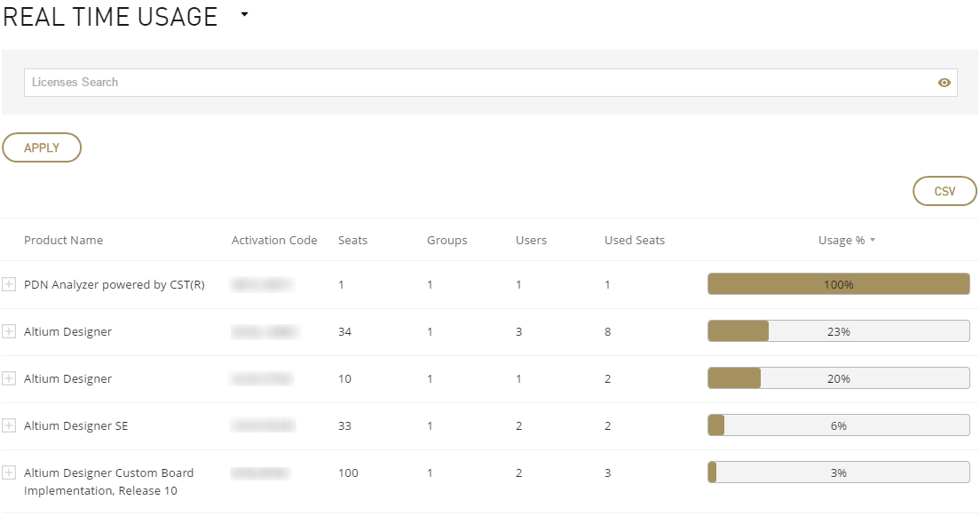Click the Users column header
Screen dimensions: 980x516
(531, 240)
